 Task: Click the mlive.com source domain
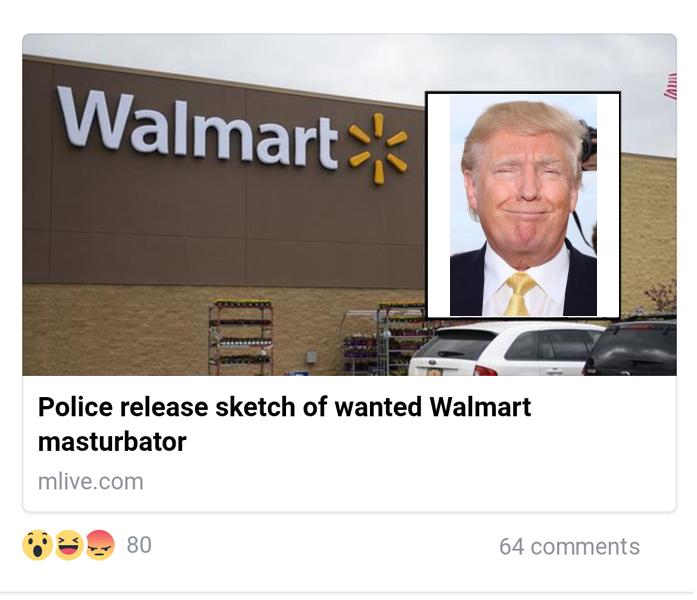click(x=91, y=482)
